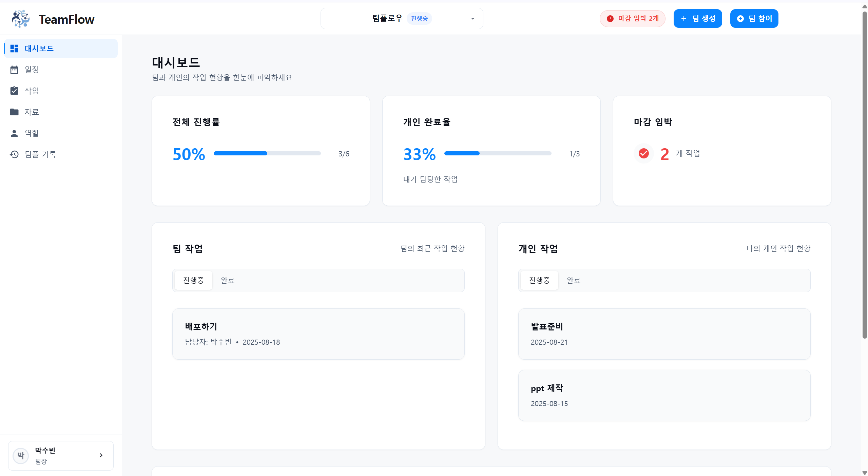Open 팀플 기록 history icon
868x476 pixels.
(x=14, y=154)
